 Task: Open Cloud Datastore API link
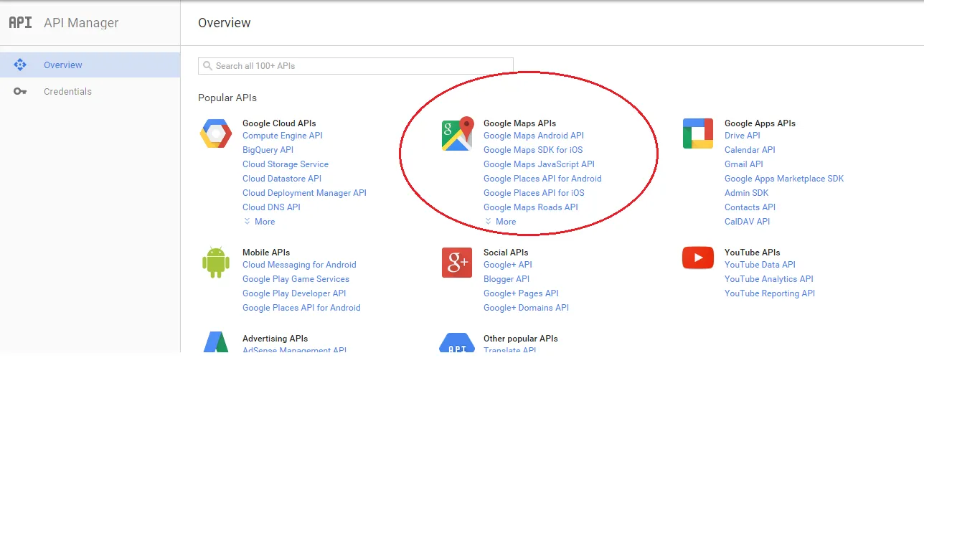pos(282,179)
